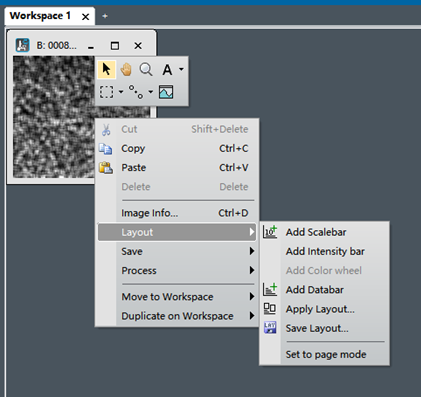
Task: Expand the Save submenu
Action: [x=177, y=251]
